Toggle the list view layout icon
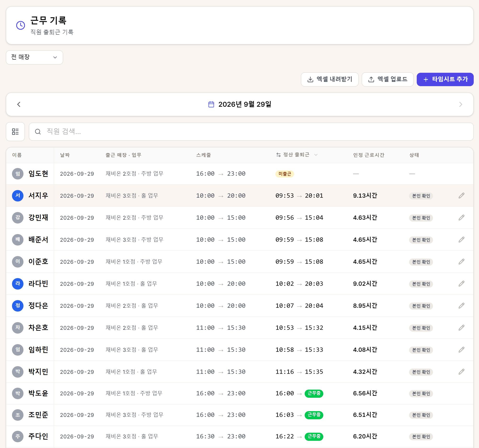The width and height of the screenshot is (479, 448). click(15, 131)
